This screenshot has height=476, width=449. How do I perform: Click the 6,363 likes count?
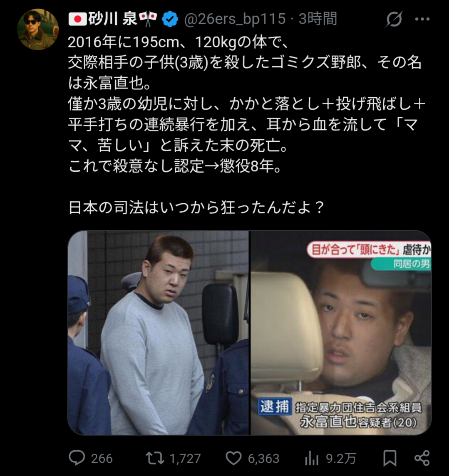pyautogui.click(x=263, y=459)
